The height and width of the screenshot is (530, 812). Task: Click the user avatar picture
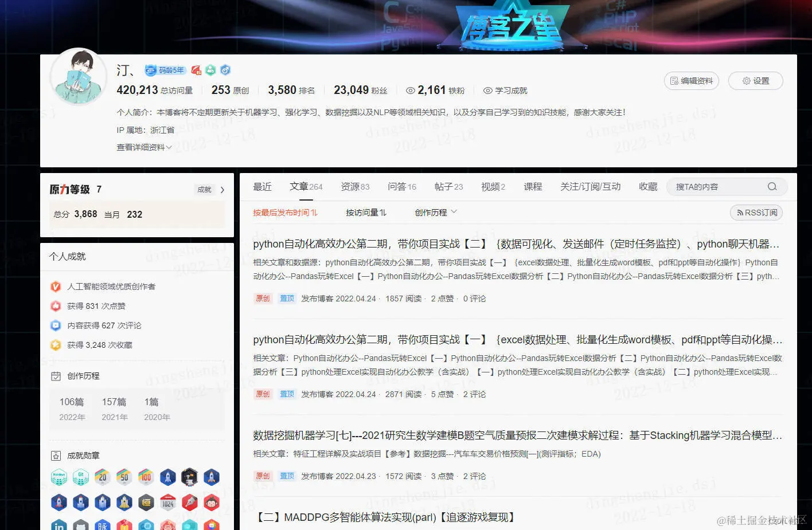click(x=79, y=77)
